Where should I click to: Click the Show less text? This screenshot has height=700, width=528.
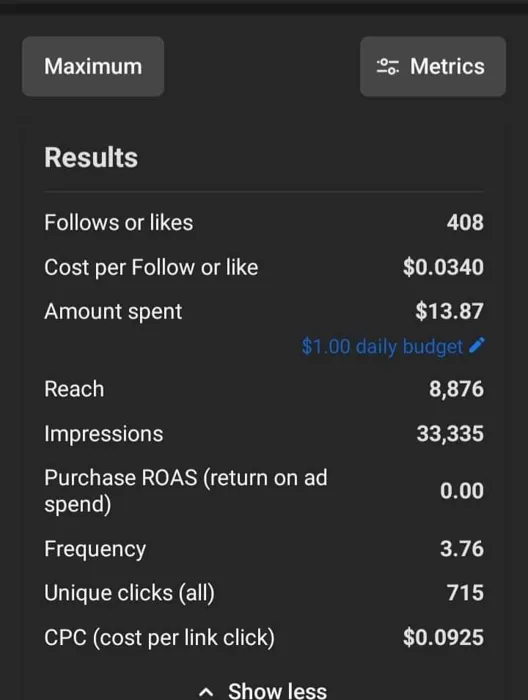[x=277, y=690]
